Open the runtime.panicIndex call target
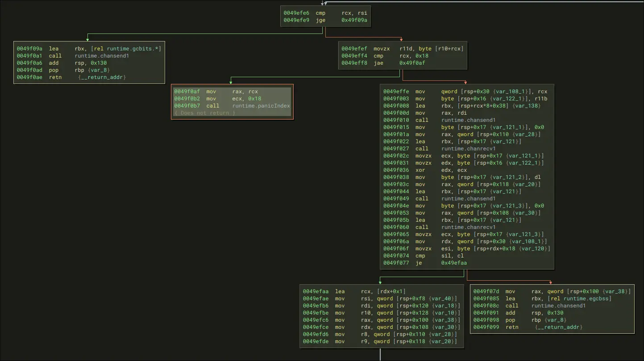 [x=261, y=106]
